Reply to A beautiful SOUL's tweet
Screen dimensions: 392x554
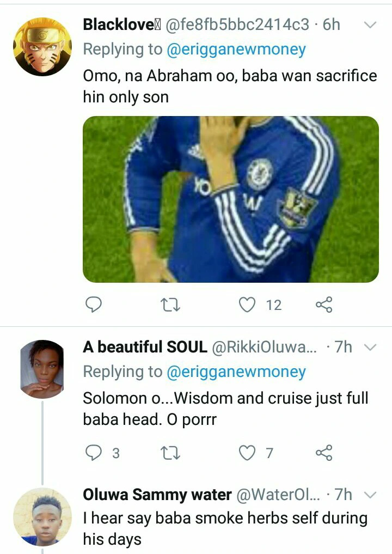[94, 452]
